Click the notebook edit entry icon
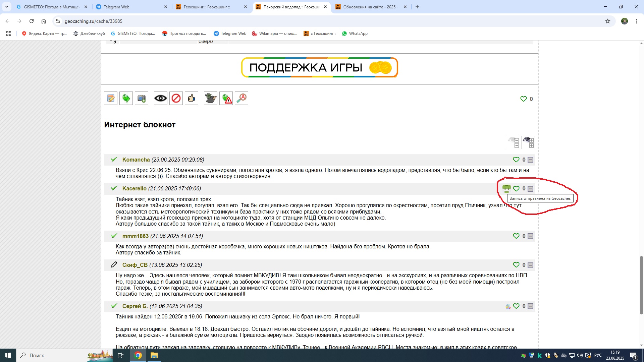This screenshot has height=362, width=644. click(x=111, y=98)
